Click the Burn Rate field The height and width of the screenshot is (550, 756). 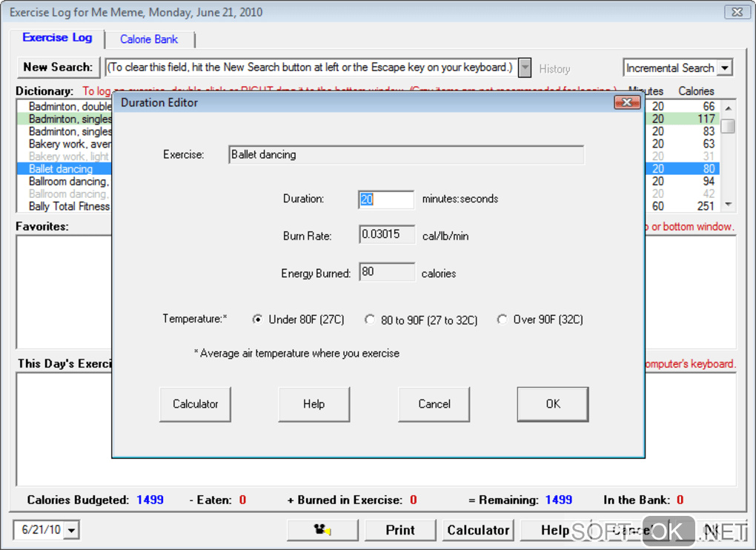click(x=387, y=235)
